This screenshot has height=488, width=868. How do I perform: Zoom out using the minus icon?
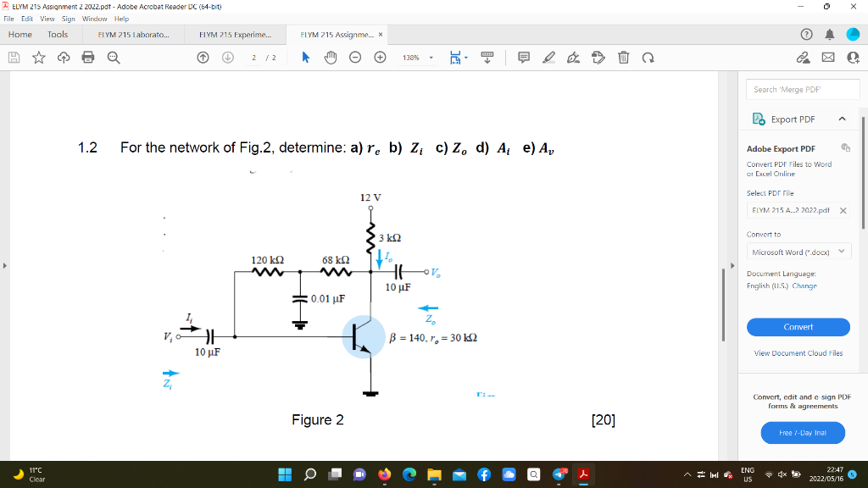tap(355, 57)
